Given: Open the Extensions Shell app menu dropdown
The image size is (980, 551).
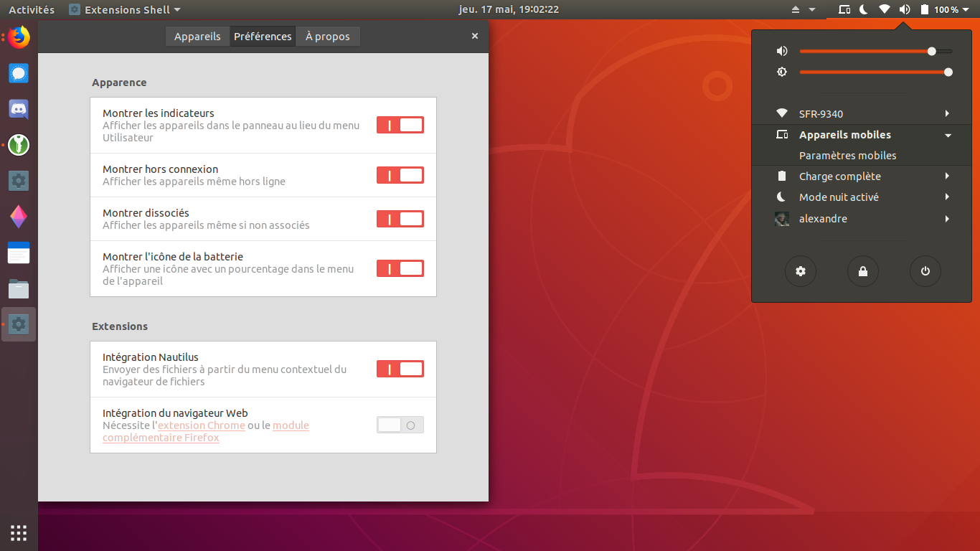Looking at the screenshot, I should pyautogui.click(x=125, y=9).
